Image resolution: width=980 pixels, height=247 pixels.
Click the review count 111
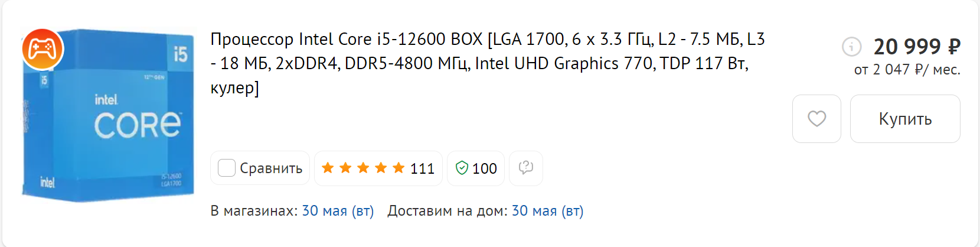422,169
